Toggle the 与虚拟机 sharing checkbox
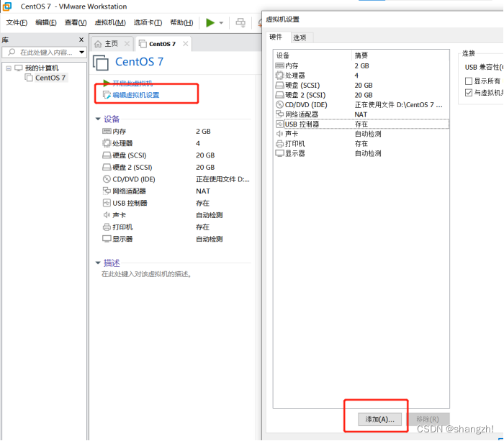Image resolution: width=504 pixels, height=441 pixels. pos(469,93)
